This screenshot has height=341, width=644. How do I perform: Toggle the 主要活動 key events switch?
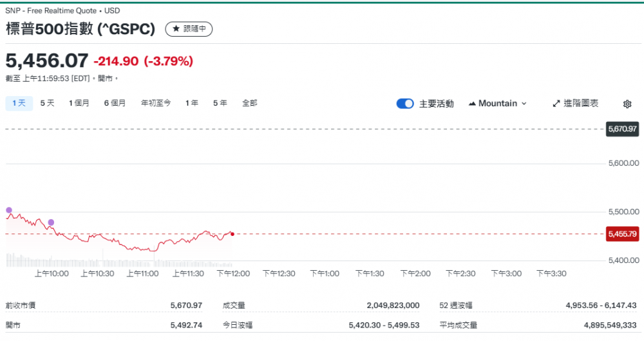click(x=405, y=104)
